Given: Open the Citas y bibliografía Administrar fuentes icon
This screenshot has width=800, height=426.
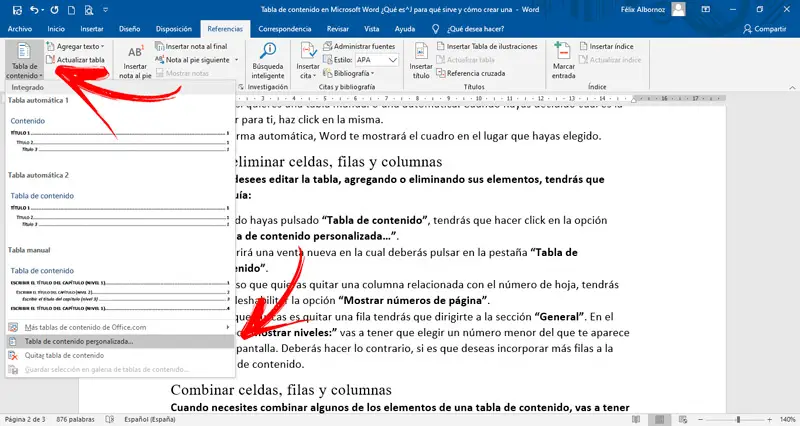Looking at the screenshot, I should point(328,46).
